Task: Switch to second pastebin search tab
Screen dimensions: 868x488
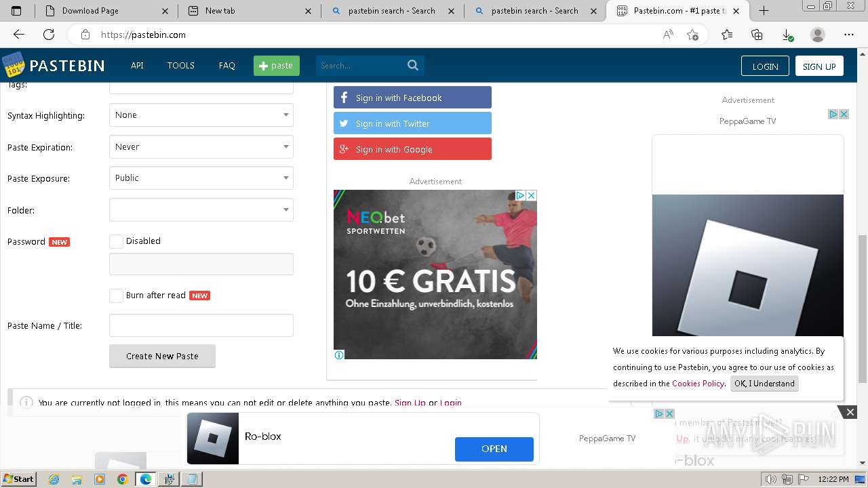Action: pos(536,11)
